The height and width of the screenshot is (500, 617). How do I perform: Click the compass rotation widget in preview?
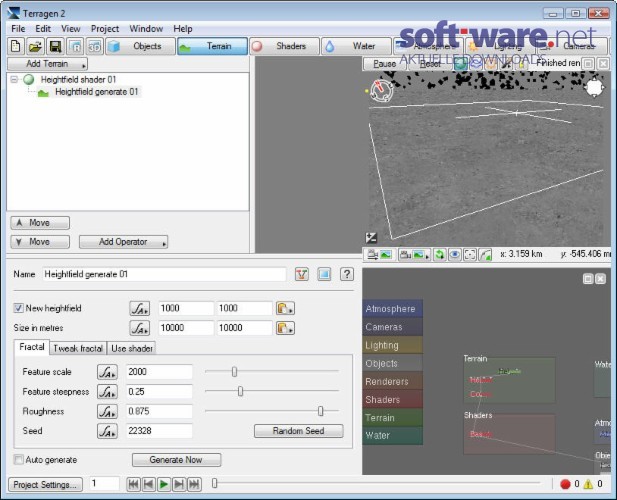[x=381, y=90]
